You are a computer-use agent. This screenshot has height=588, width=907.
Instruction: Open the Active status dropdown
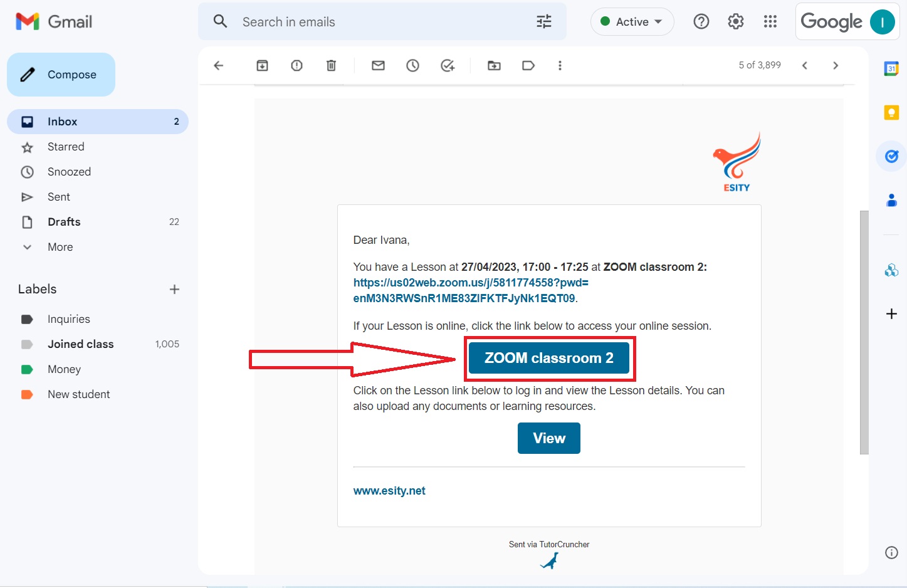(632, 22)
